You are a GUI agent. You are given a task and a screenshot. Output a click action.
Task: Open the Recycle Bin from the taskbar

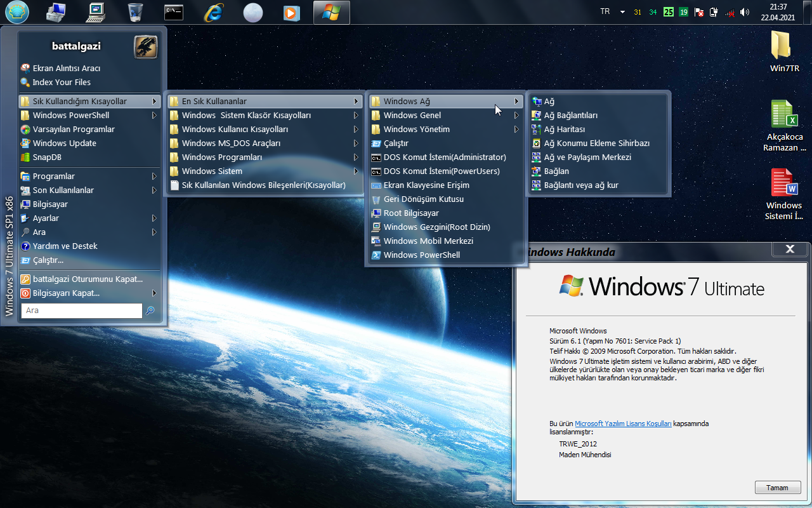click(x=135, y=12)
